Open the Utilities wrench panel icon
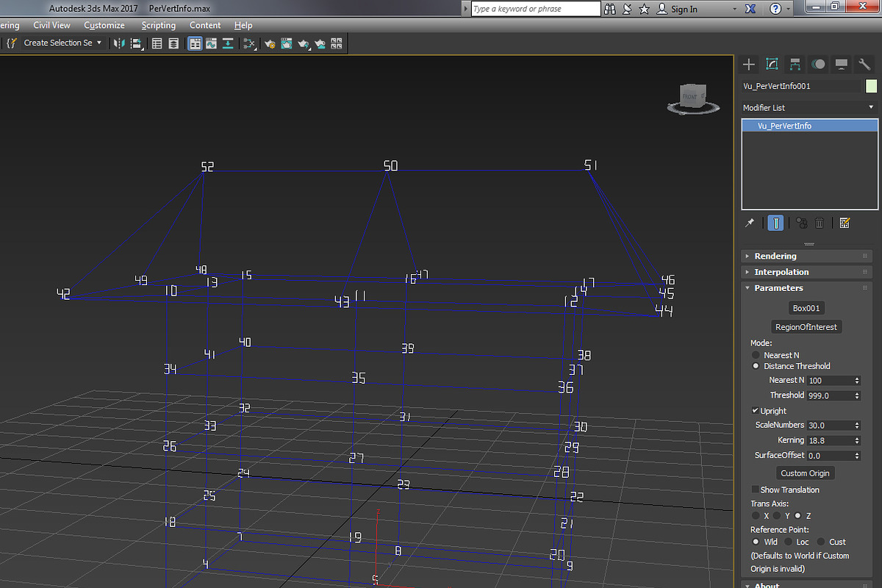 864,64
